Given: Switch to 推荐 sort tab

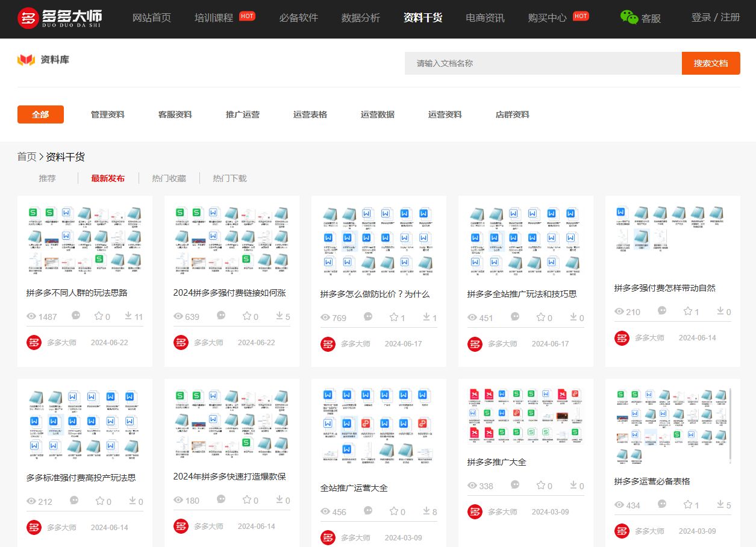Looking at the screenshot, I should point(48,178).
